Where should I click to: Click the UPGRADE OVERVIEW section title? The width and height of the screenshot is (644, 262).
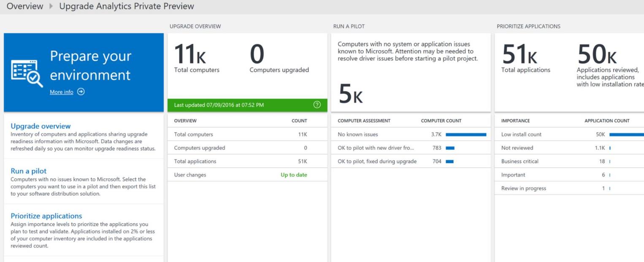point(195,26)
